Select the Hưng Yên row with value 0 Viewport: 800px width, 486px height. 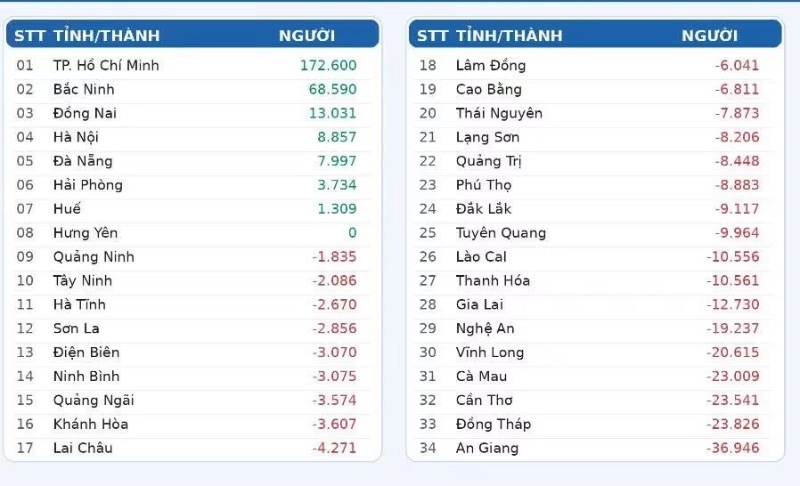point(192,233)
